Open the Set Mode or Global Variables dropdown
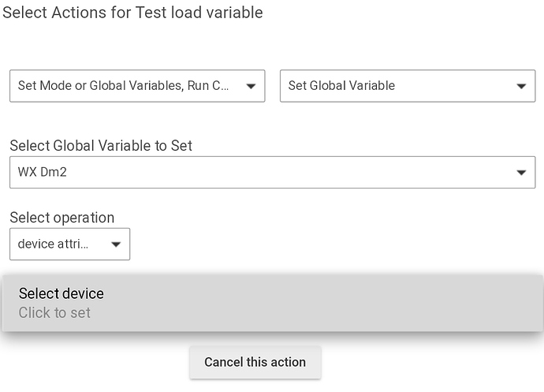 click(x=137, y=86)
